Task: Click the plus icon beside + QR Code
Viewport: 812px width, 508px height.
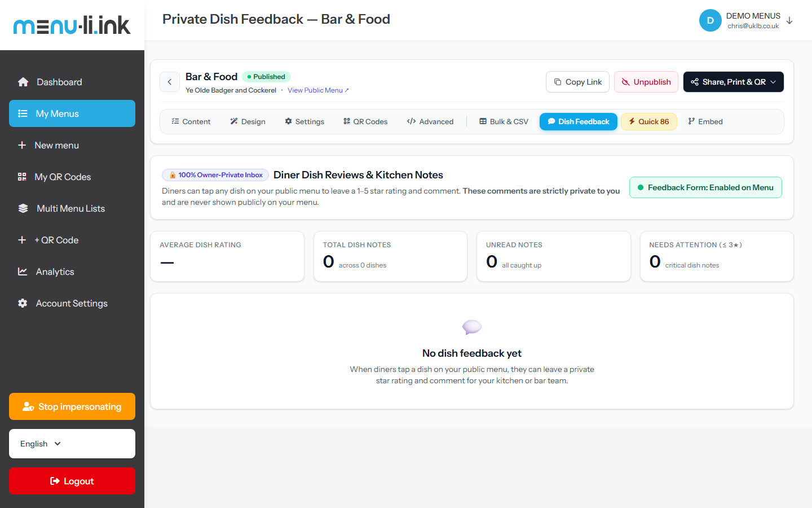Action: point(22,240)
